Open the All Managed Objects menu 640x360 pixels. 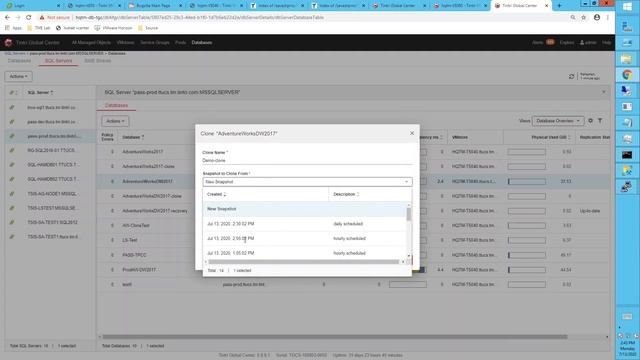point(91,42)
